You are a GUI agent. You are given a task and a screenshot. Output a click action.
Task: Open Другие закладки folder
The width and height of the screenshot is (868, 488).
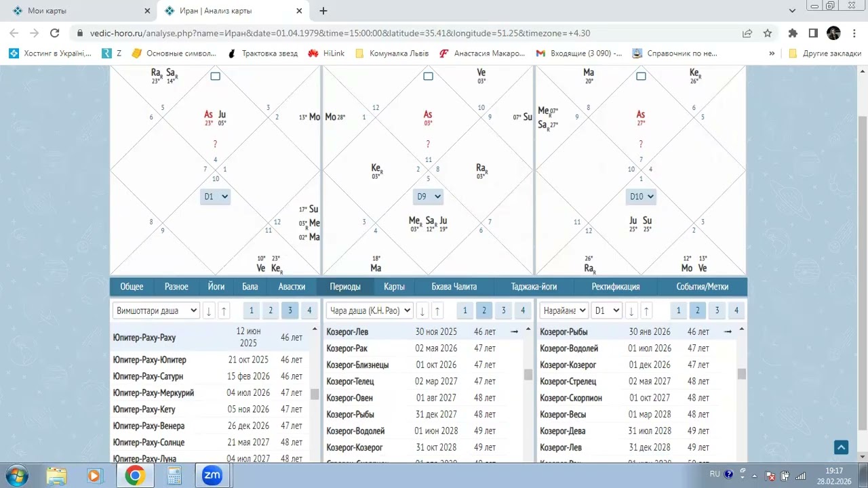(825, 53)
